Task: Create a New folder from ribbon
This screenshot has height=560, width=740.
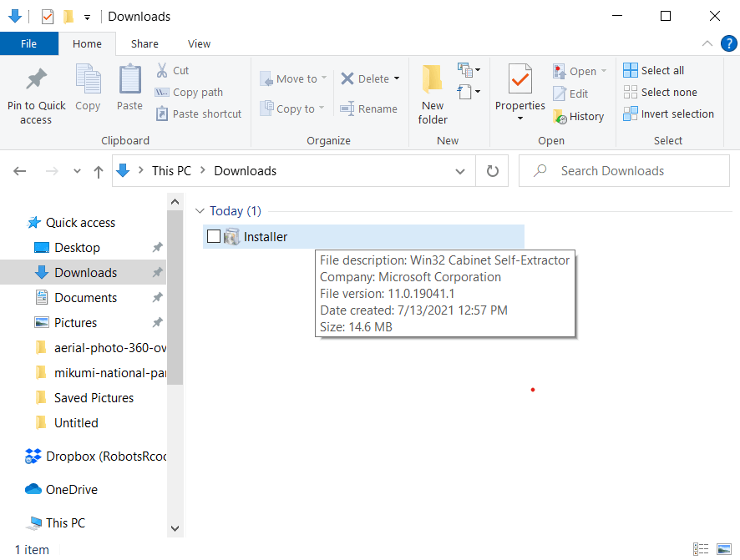Action: coord(433,81)
